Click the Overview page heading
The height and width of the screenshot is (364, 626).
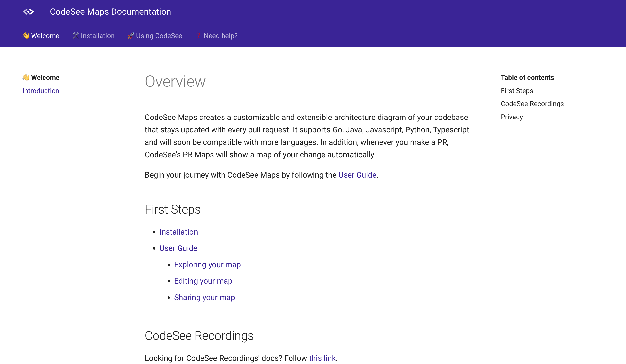pos(175,81)
